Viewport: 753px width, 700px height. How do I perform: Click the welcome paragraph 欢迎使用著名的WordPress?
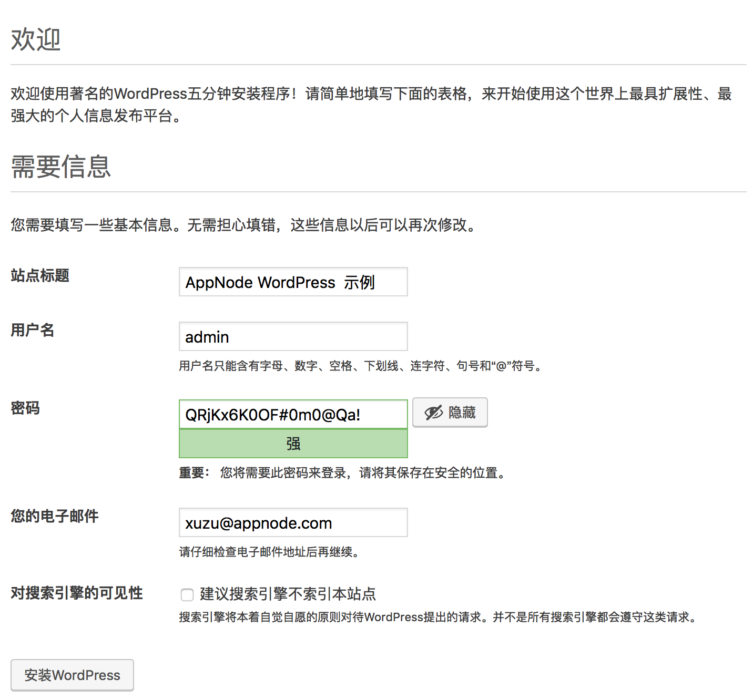371,105
